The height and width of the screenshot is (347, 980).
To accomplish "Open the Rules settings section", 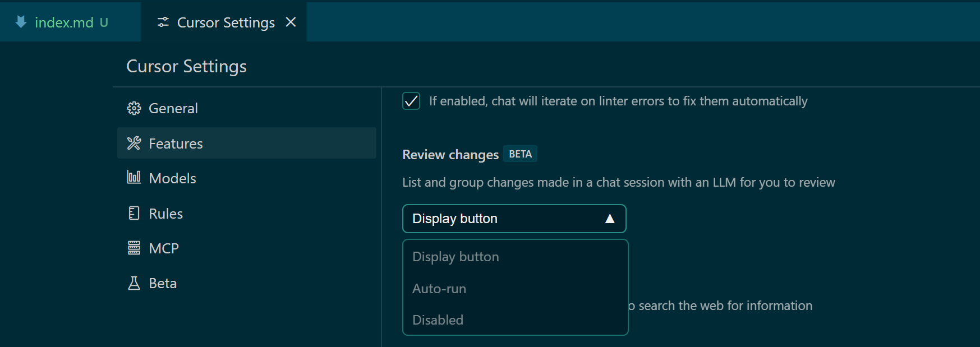I will click(x=247, y=214).
